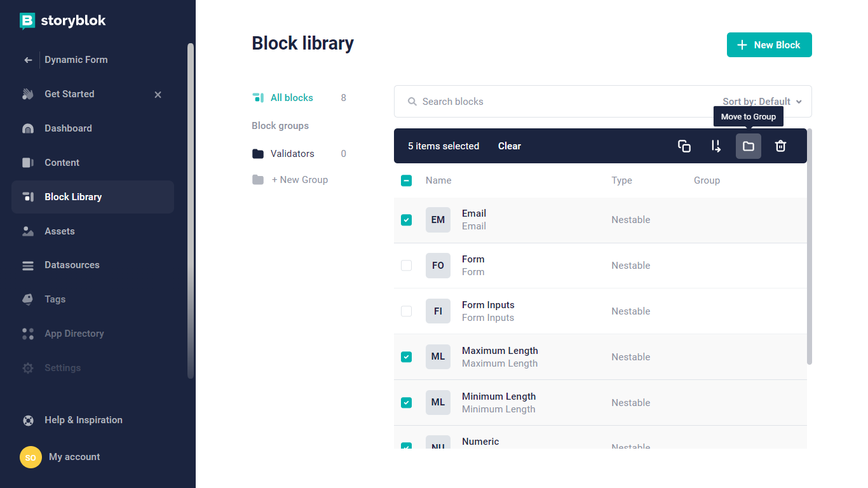Click the Help & Inspiration lifebuoy icon
The width and height of the screenshot is (868, 488).
click(28, 420)
